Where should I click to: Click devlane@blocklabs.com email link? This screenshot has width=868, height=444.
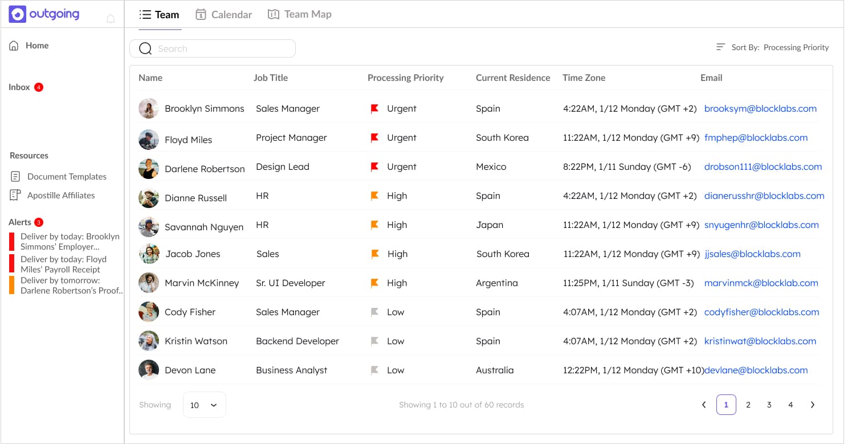[x=756, y=370]
